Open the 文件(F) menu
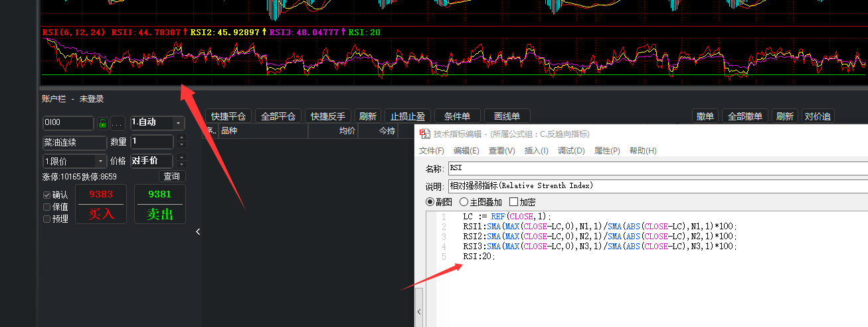The image size is (868, 327). click(432, 151)
